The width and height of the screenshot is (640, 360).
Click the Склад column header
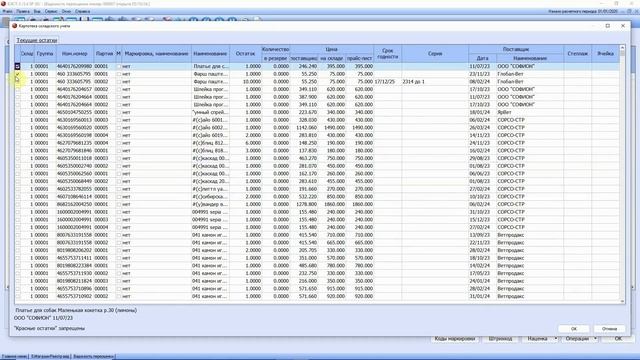[27, 53]
